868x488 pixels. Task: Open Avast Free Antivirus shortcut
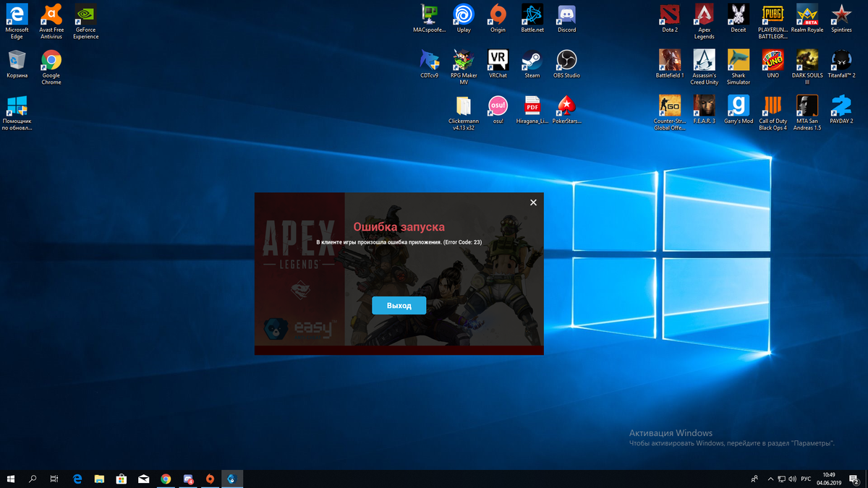[51, 22]
